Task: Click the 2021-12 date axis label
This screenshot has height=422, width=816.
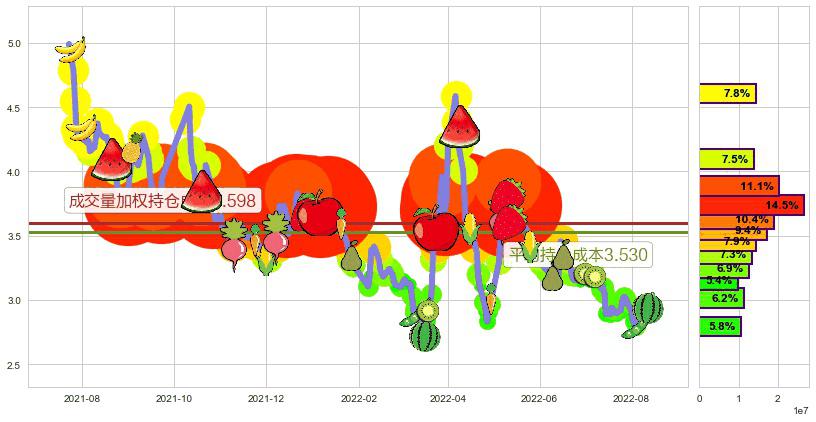Action: 265,397
